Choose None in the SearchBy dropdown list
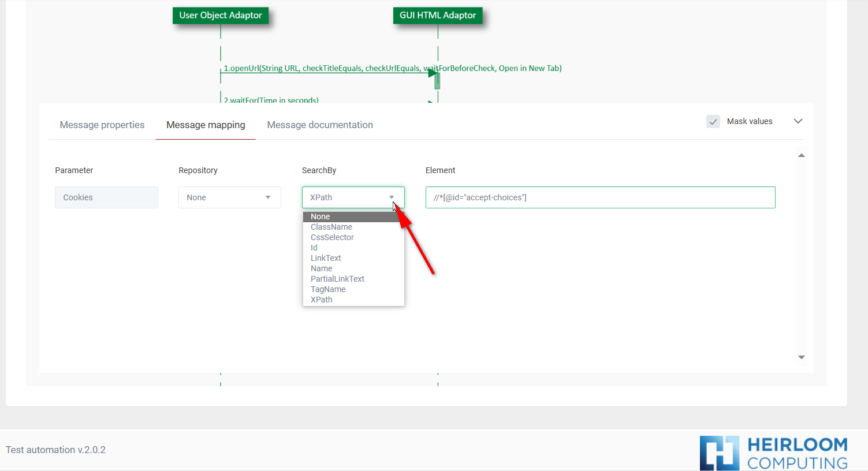 tap(320, 216)
